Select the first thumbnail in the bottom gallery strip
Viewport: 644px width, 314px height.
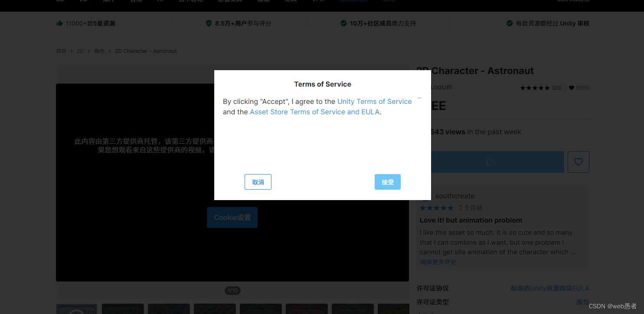76,309
